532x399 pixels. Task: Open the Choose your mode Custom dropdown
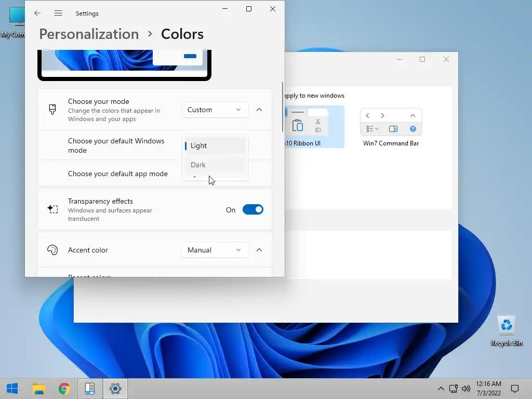tap(215, 110)
